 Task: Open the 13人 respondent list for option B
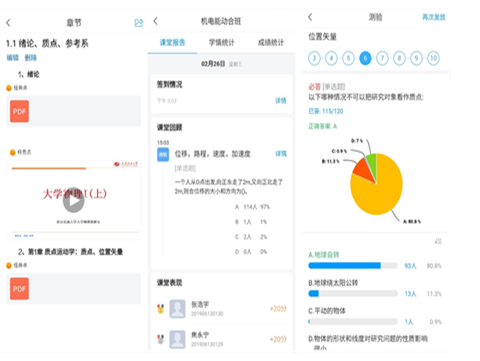(410, 294)
